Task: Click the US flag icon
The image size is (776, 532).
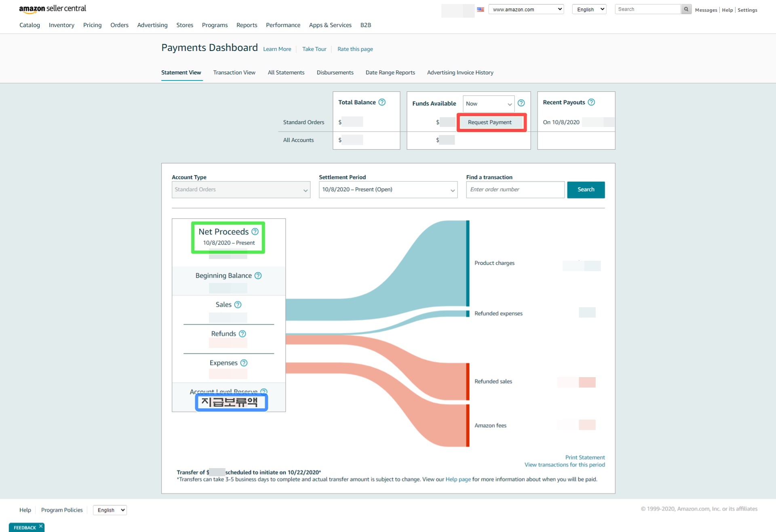Action: pos(480,9)
